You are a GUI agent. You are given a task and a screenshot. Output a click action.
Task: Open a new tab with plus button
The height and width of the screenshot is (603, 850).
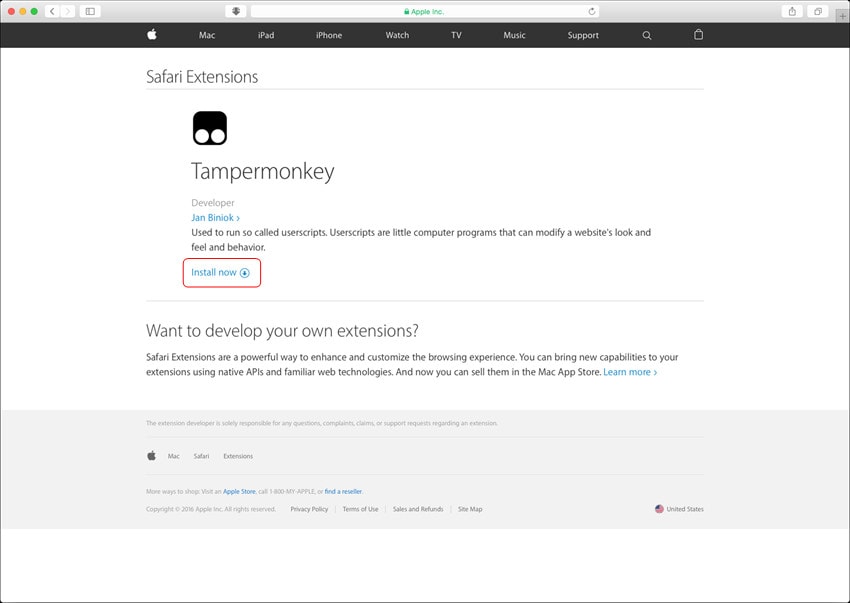[x=842, y=16]
